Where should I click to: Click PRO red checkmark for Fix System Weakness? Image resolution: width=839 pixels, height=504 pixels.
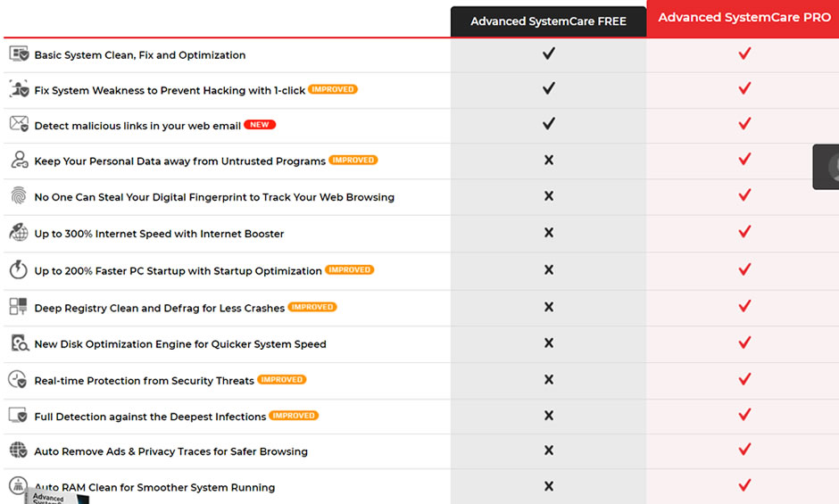pos(744,88)
